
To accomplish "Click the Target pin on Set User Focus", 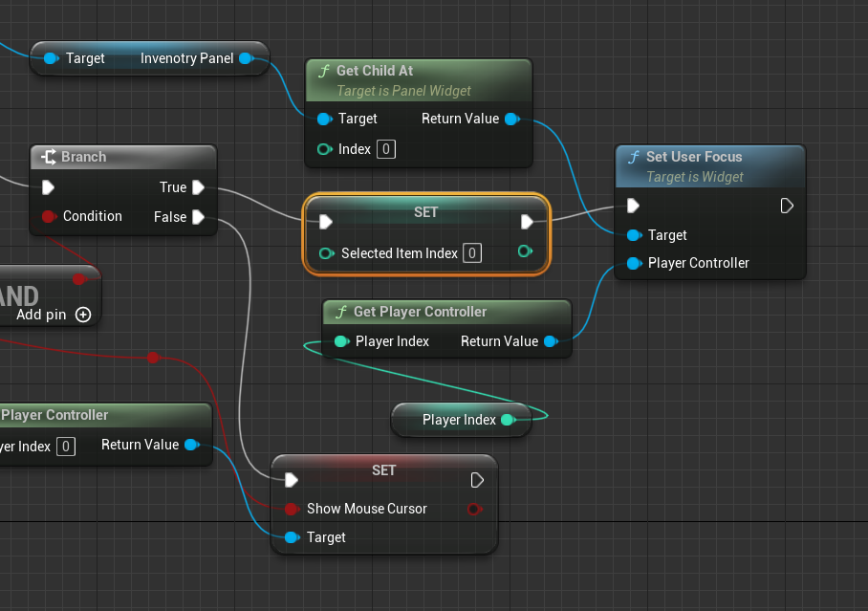I will 635,235.
